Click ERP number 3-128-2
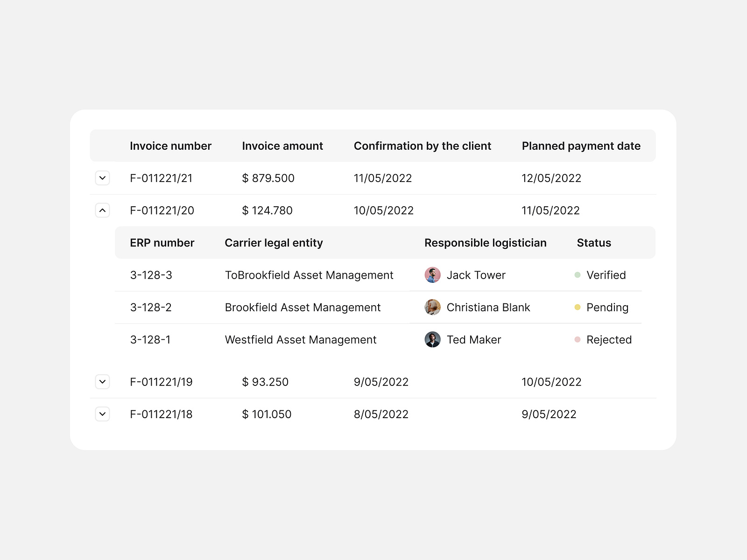Image resolution: width=747 pixels, height=560 pixels. point(150,308)
